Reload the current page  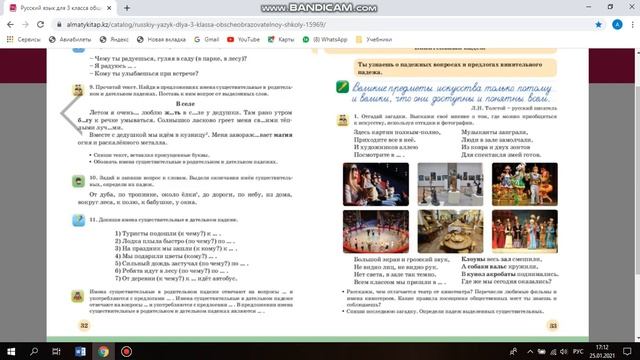pos(40,24)
